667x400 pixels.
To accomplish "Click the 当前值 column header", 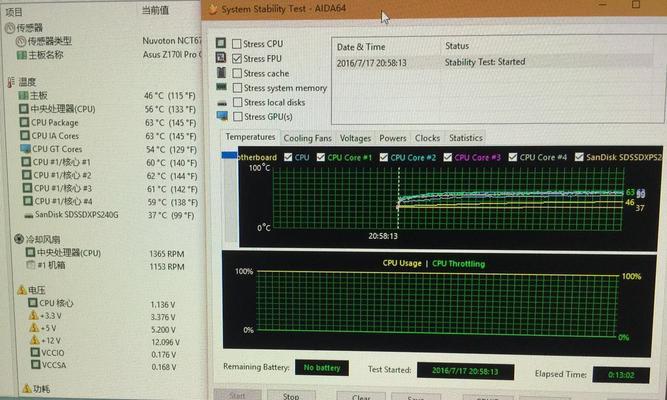I will 155,10.
